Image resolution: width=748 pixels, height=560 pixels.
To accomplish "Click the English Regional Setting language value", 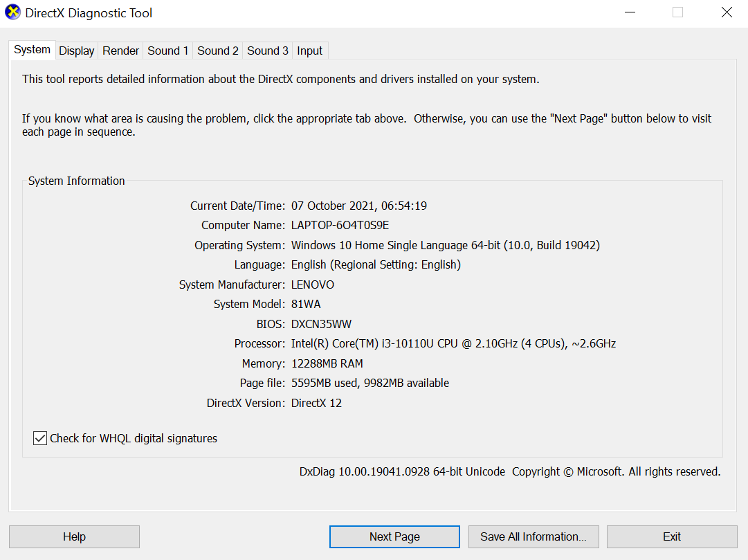I will tap(376, 265).
